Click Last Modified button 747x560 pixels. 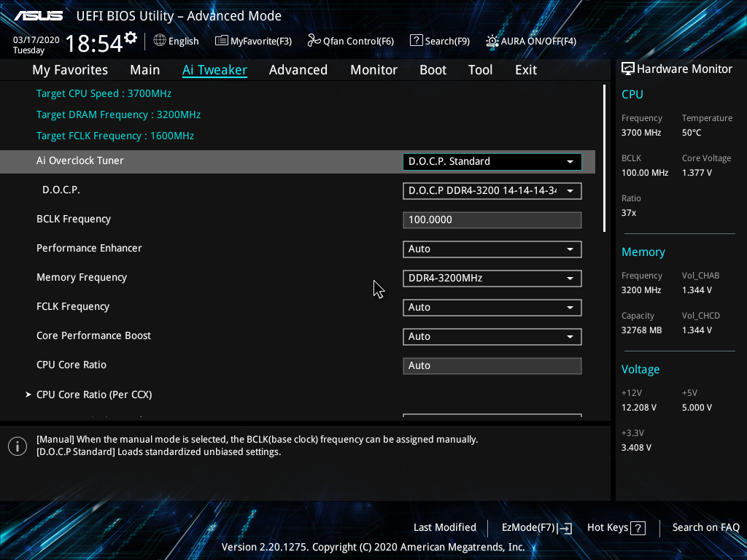click(x=445, y=528)
